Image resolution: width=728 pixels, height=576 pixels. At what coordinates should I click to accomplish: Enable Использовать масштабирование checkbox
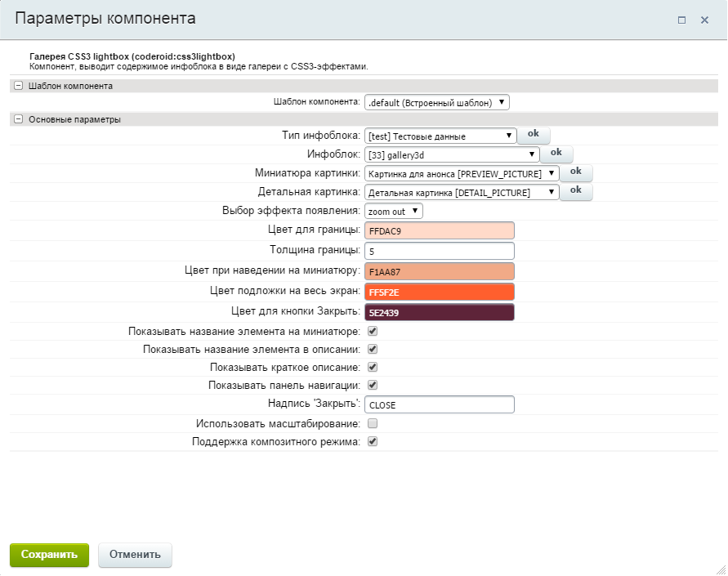pyautogui.click(x=373, y=423)
